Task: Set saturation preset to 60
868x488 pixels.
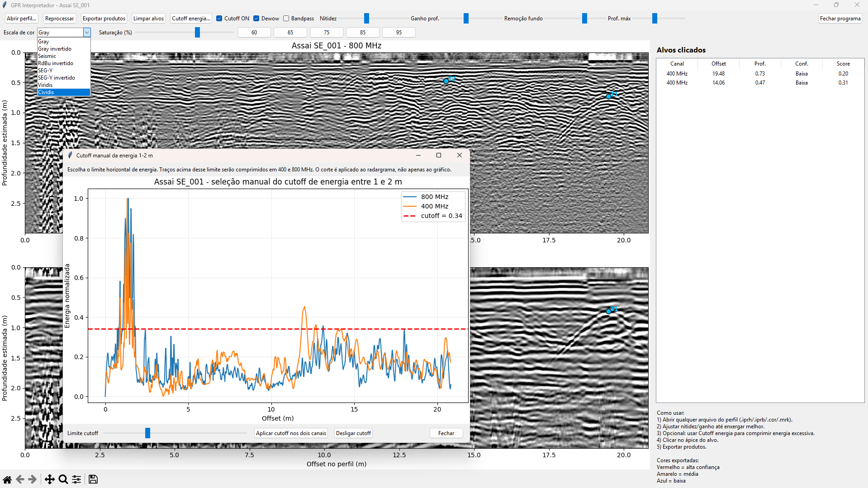Action: (x=254, y=33)
